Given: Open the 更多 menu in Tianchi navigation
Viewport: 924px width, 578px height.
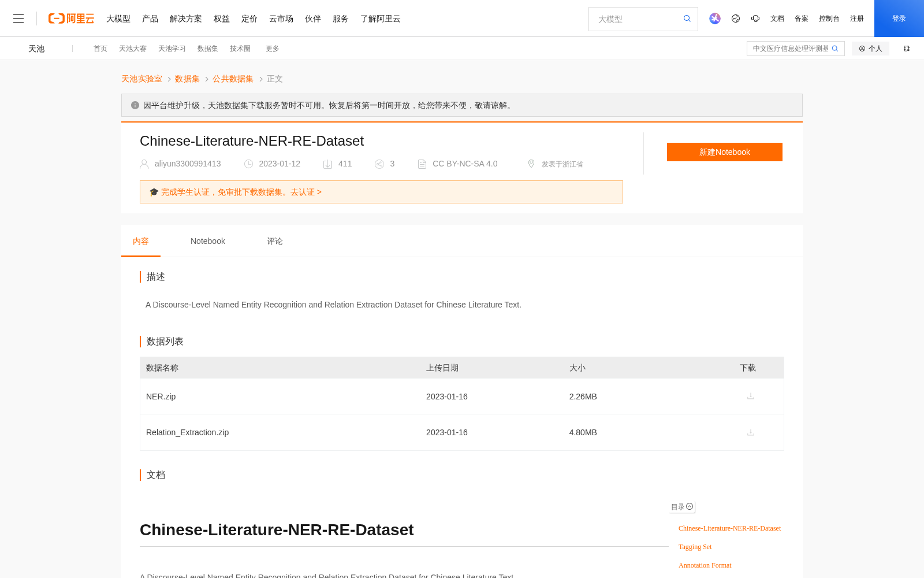Looking at the screenshot, I should click(x=273, y=49).
